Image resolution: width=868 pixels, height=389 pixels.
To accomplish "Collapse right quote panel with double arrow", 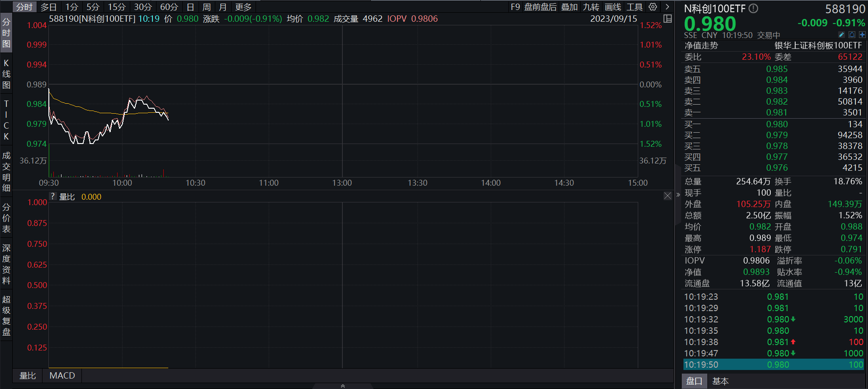I will pos(678,195).
